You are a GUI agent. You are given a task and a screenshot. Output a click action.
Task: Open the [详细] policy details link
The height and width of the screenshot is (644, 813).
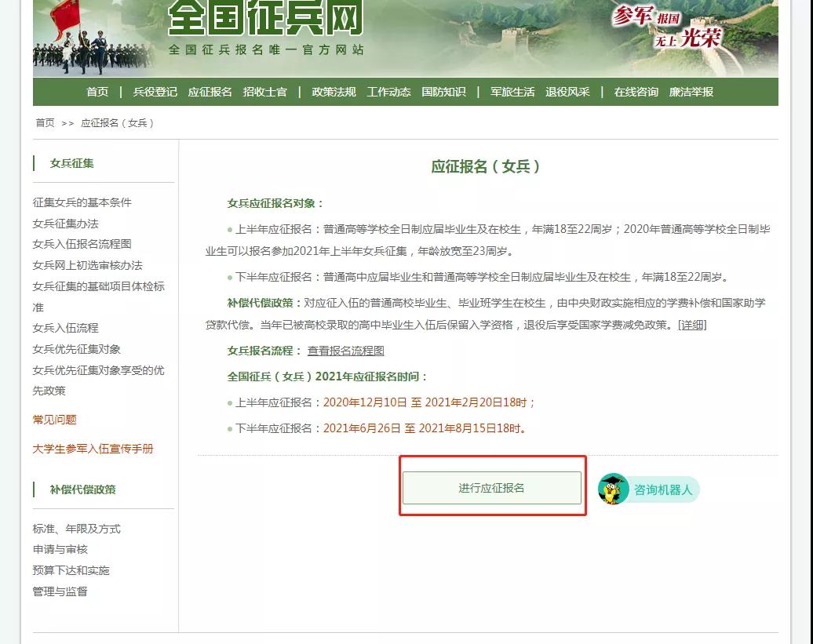pos(692,325)
